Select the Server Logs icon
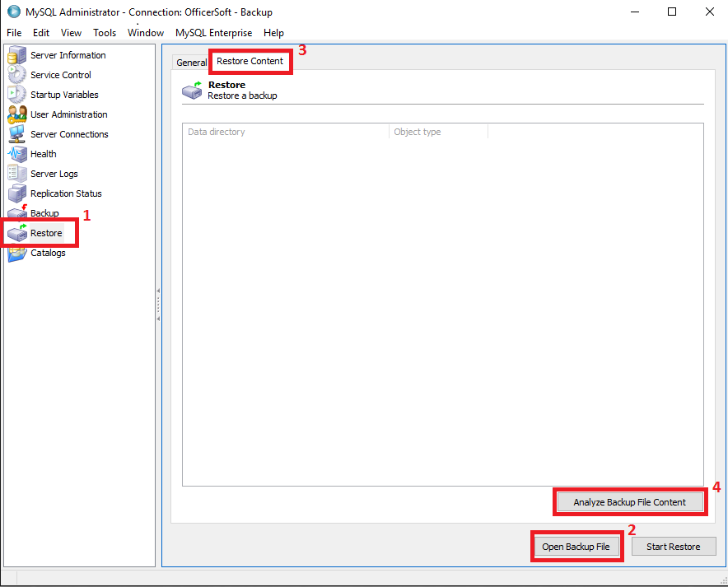This screenshot has width=728, height=587. pyautogui.click(x=17, y=174)
